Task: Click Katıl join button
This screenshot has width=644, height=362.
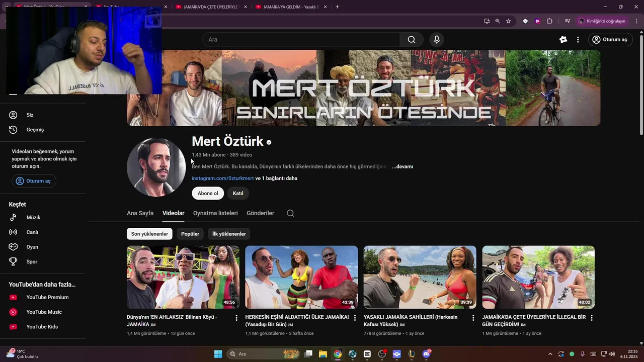Action: coord(238,194)
